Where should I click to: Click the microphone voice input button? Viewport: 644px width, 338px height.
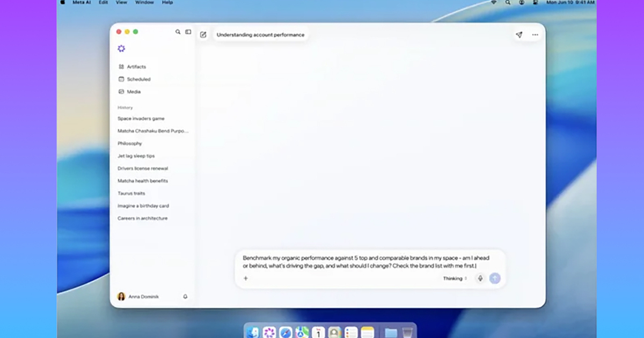(480, 278)
